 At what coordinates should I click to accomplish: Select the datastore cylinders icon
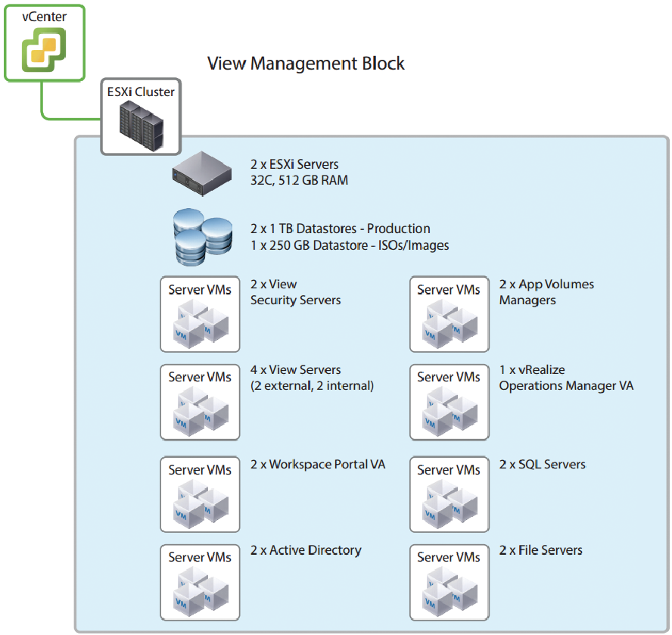(x=203, y=237)
